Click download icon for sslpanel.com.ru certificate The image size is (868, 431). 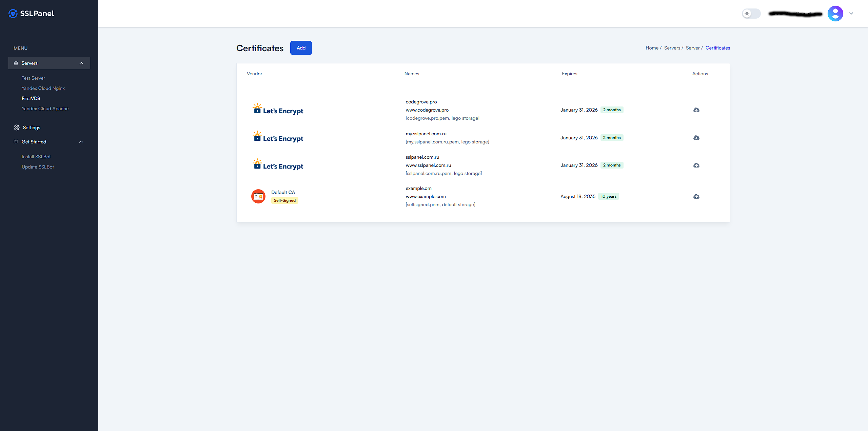point(696,165)
